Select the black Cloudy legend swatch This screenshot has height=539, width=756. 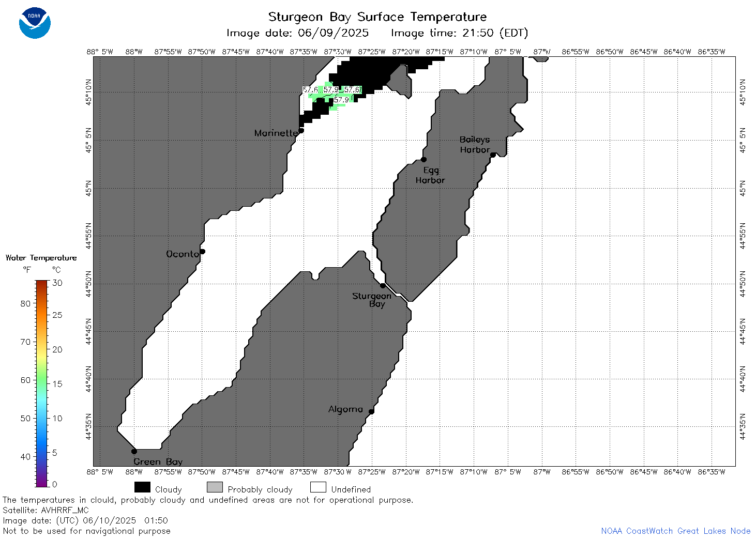[142, 487]
